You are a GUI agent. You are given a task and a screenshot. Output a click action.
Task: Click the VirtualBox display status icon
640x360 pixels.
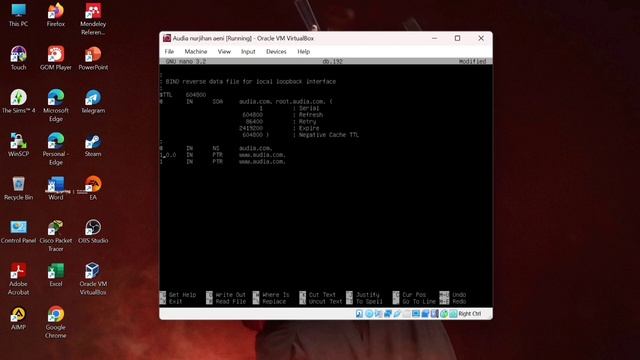pyautogui.click(x=416, y=313)
